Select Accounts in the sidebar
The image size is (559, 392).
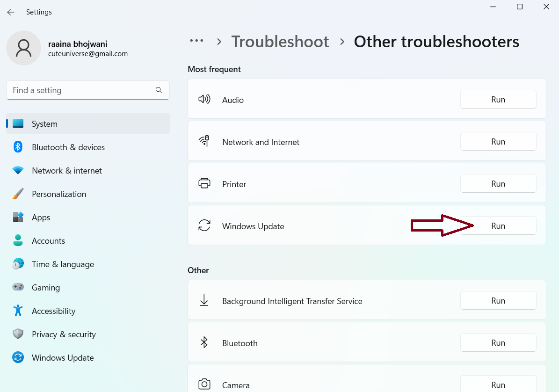[x=48, y=241]
